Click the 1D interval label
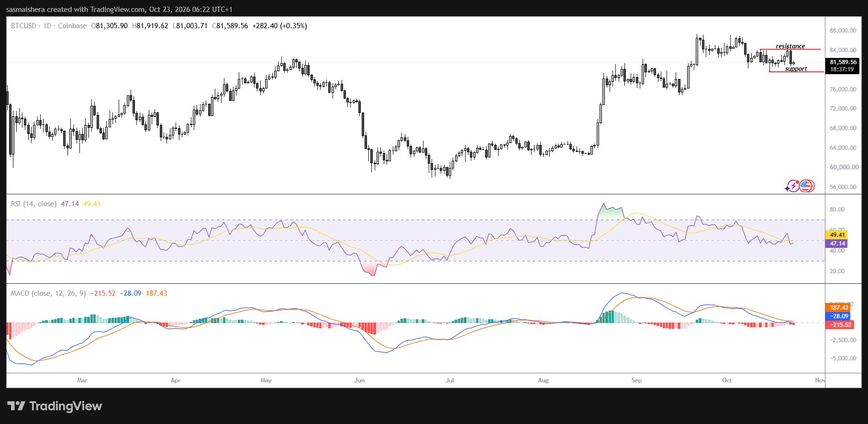 tap(47, 26)
